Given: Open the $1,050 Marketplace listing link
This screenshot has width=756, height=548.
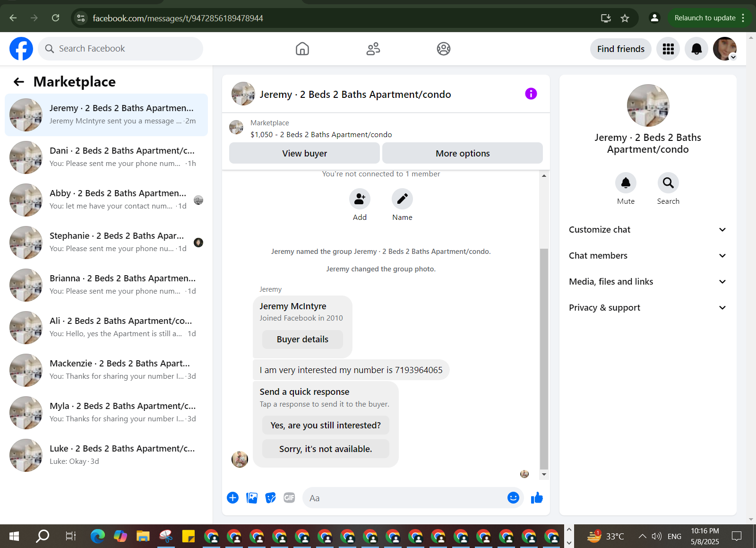Looking at the screenshot, I should click(x=321, y=135).
